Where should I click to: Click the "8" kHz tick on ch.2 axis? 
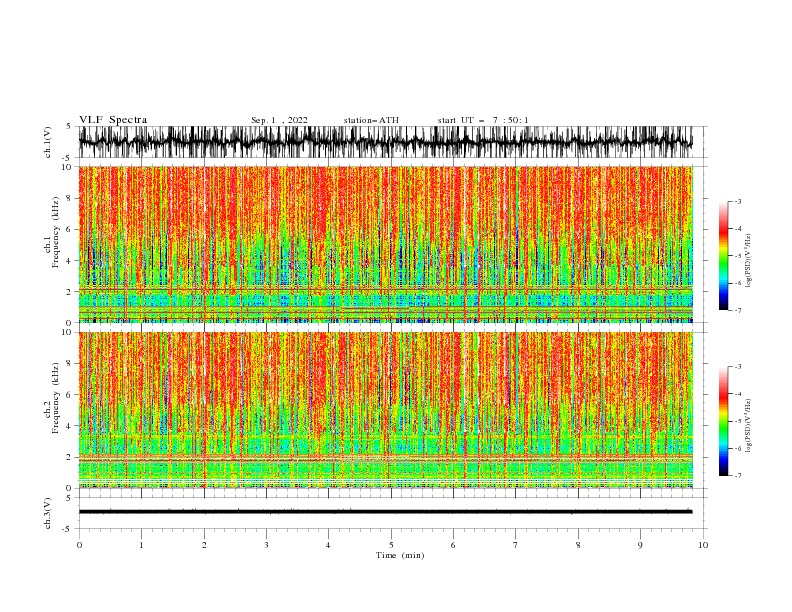(x=70, y=363)
